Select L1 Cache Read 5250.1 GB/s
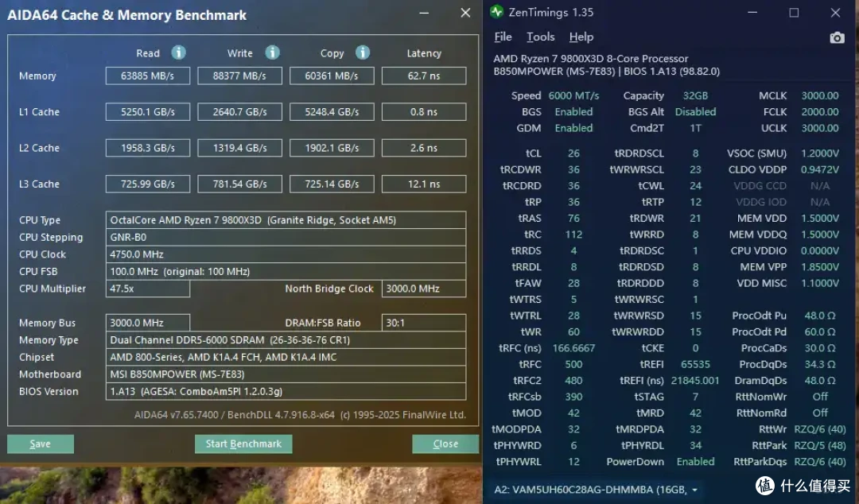 point(148,112)
